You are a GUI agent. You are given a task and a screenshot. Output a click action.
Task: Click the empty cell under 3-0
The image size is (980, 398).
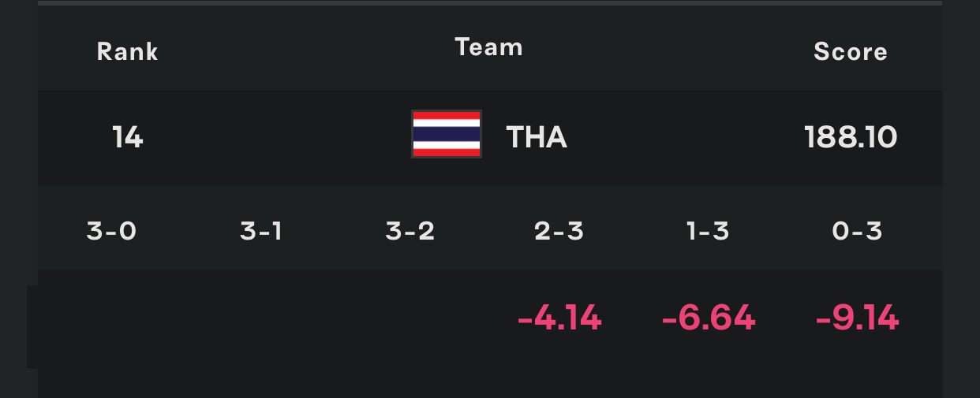tap(111, 319)
